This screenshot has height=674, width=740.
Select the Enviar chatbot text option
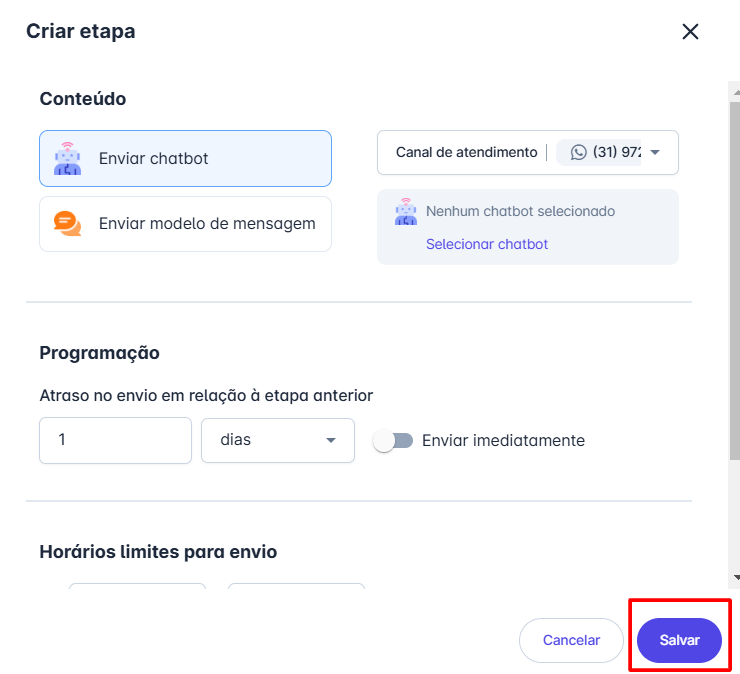[153, 158]
